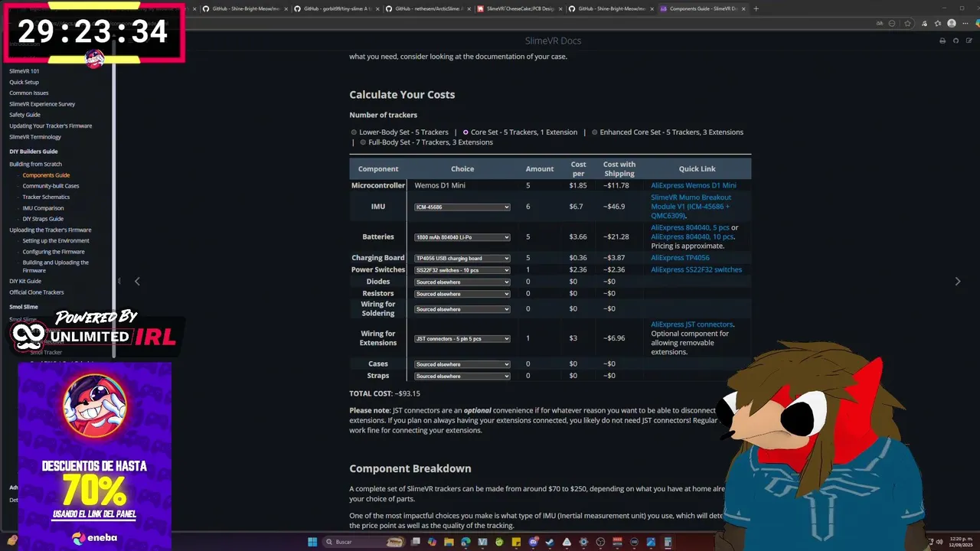
Task: Open SlimeVR 101 in sidebar
Action: click(x=24, y=71)
